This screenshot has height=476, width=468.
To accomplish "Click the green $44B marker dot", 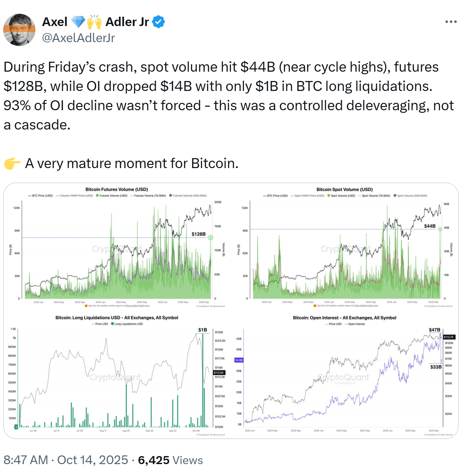I will click(x=440, y=229).
